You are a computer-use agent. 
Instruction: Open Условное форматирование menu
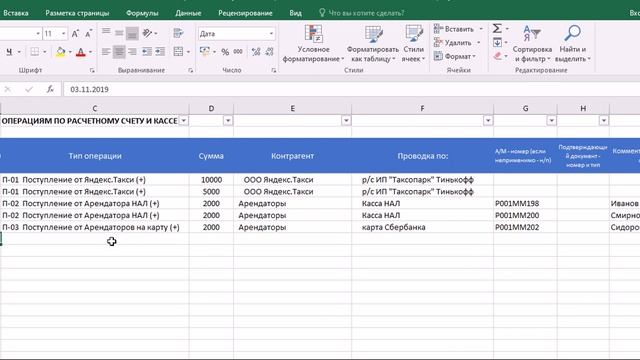coord(313,44)
